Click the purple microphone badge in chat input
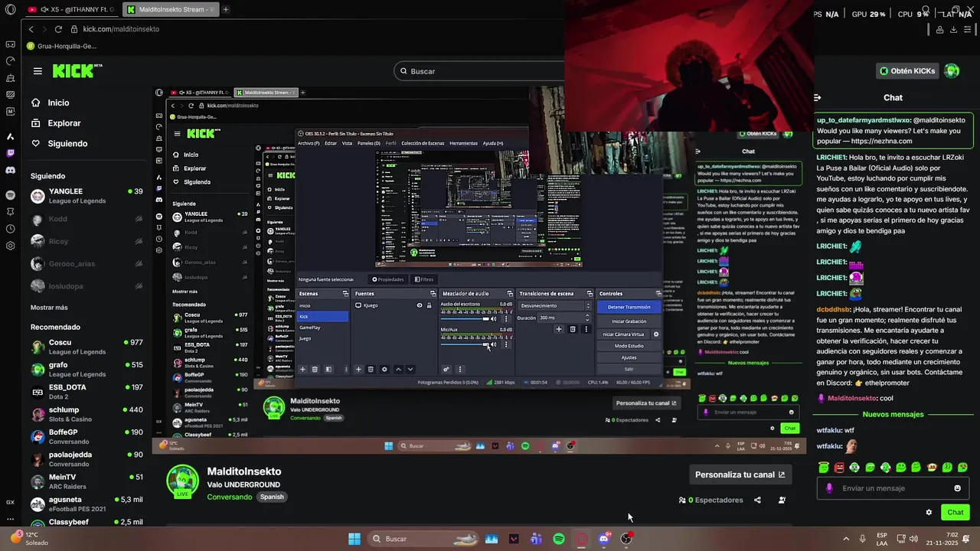Image resolution: width=980 pixels, height=551 pixels. (x=829, y=488)
